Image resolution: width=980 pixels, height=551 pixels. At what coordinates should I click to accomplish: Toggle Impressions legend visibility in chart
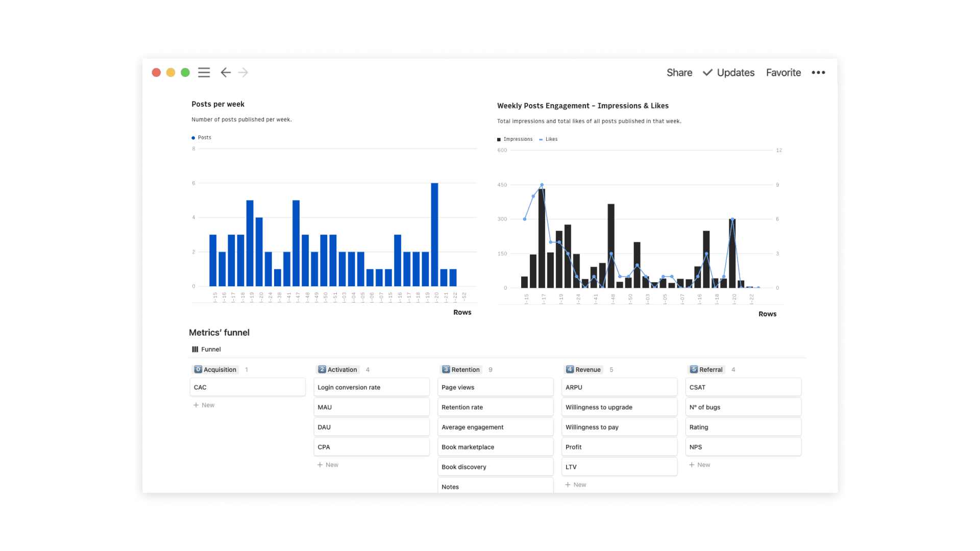pyautogui.click(x=514, y=139)
